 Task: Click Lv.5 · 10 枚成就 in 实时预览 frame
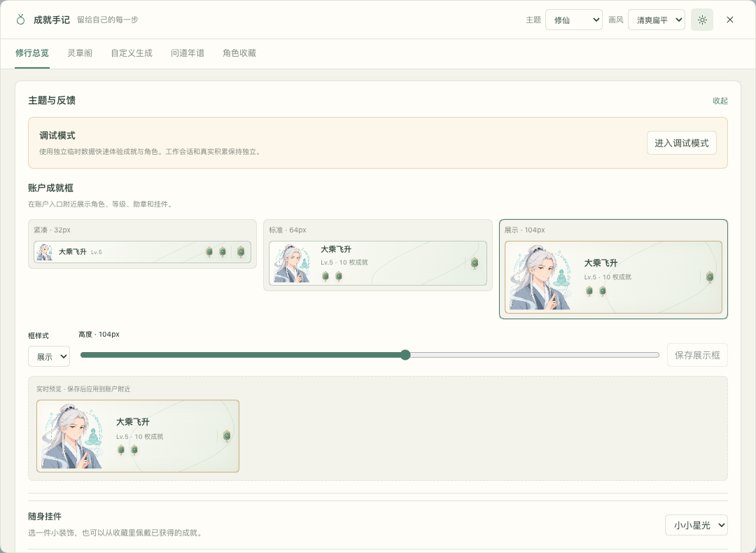click(x=140, y=436)
